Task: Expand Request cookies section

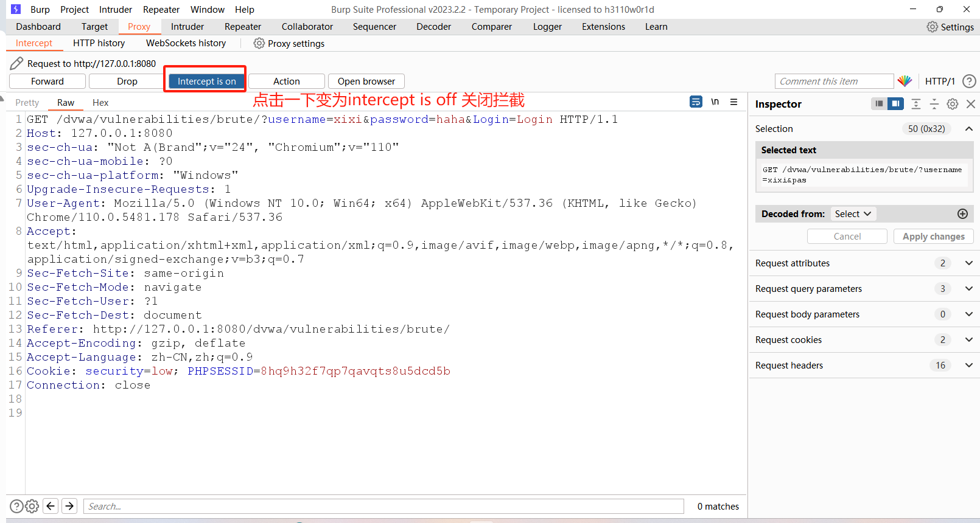Action: (969, 339)
